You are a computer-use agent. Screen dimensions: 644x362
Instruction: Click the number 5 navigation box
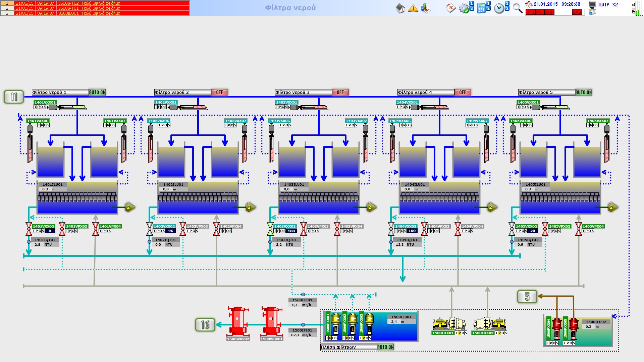527,296
